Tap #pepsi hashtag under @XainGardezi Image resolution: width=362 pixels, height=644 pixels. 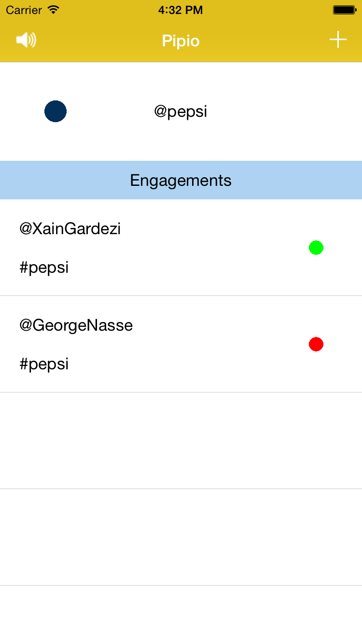[44, 267]
